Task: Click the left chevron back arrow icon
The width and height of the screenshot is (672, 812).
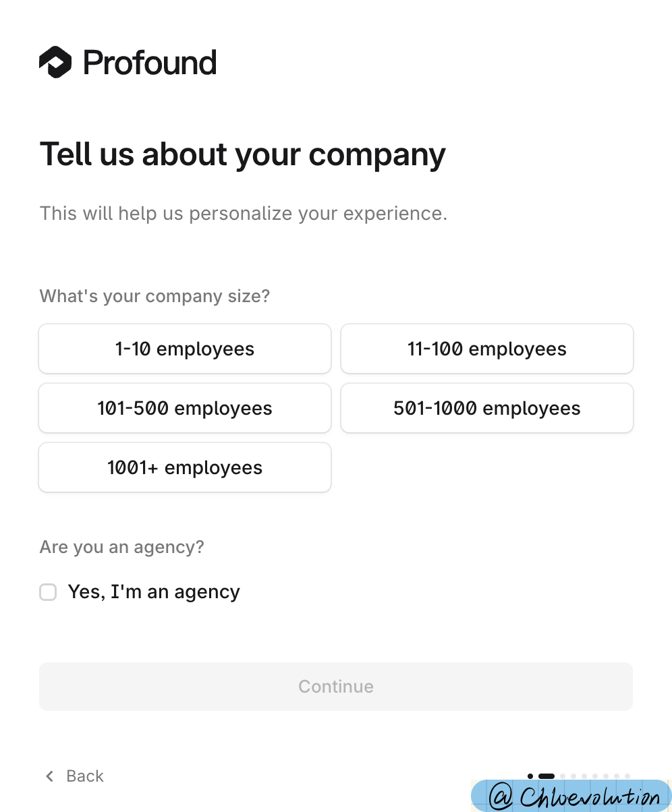Action: (x=49, y=776)
